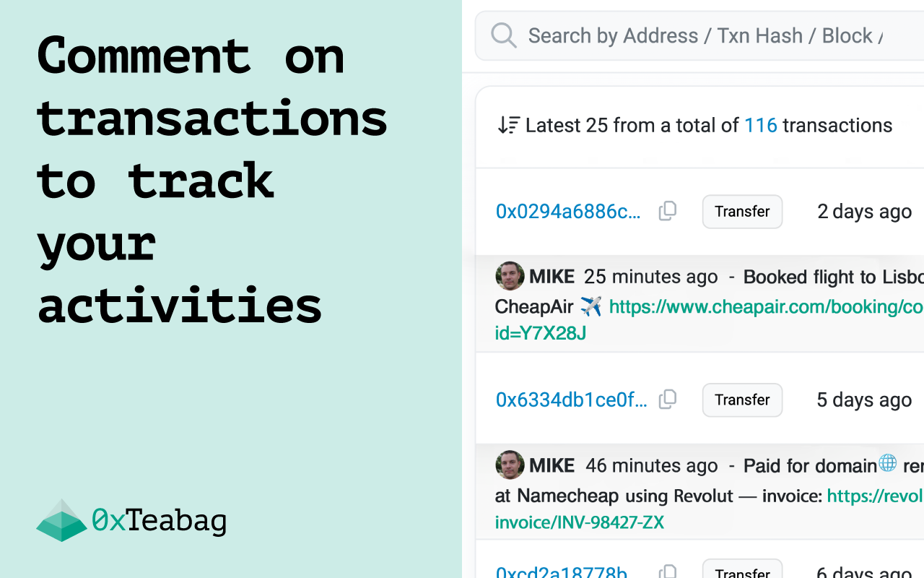Click MIKE's avatar on the flight comment
The image size is (924, 578).
510,277
